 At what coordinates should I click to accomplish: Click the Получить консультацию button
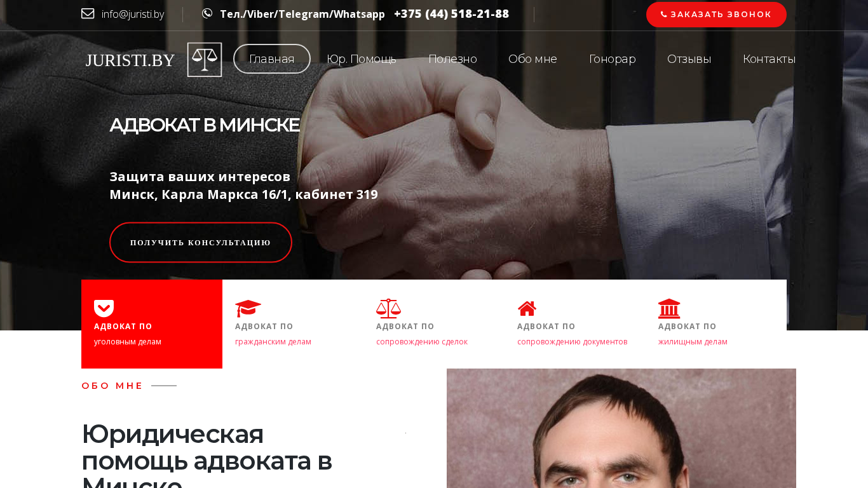coord(201,242)
